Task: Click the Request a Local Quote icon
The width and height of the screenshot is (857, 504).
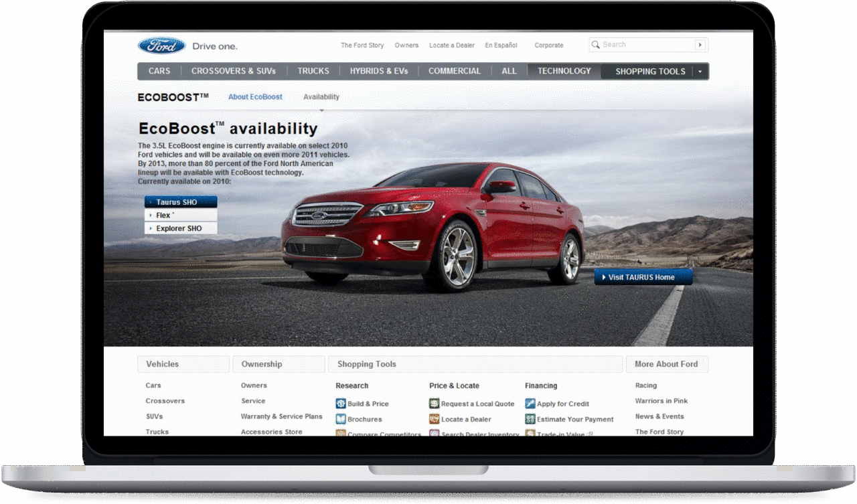Action: pos(434,404)
